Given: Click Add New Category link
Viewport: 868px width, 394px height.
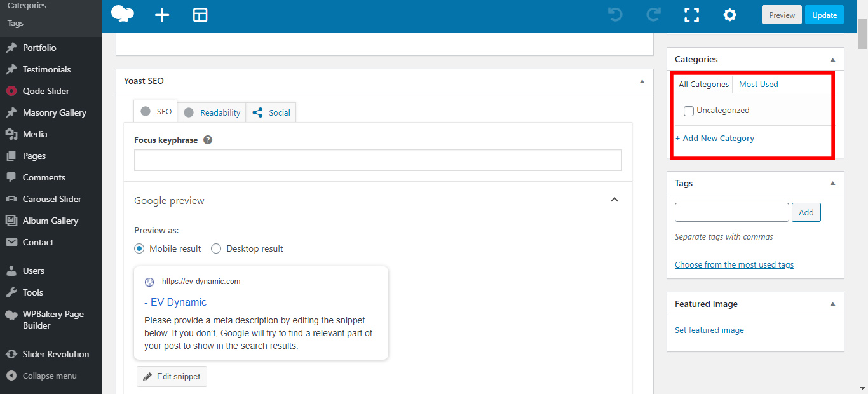Looking at the screenshot, I should click(x=715, y=138).
